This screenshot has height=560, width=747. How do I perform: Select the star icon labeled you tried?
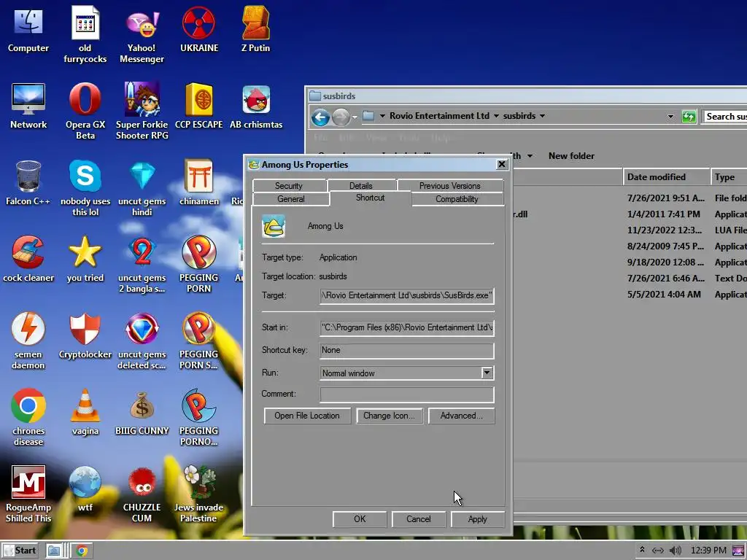pos(85,260)
